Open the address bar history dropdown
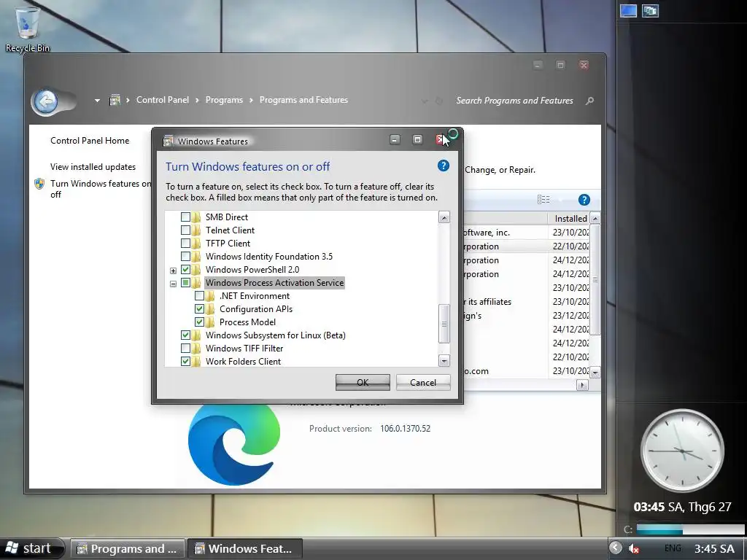Viewport: 747px width, 560px height. point(424,101)
